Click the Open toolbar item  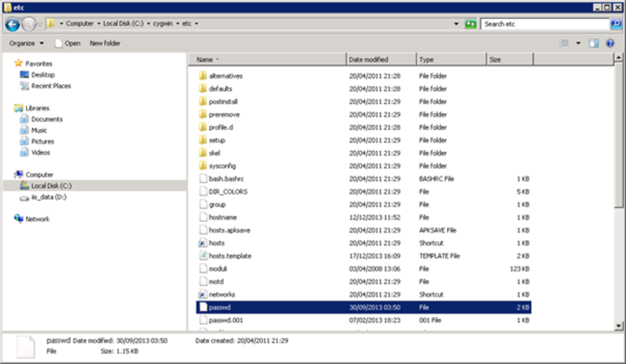(72, 43)
